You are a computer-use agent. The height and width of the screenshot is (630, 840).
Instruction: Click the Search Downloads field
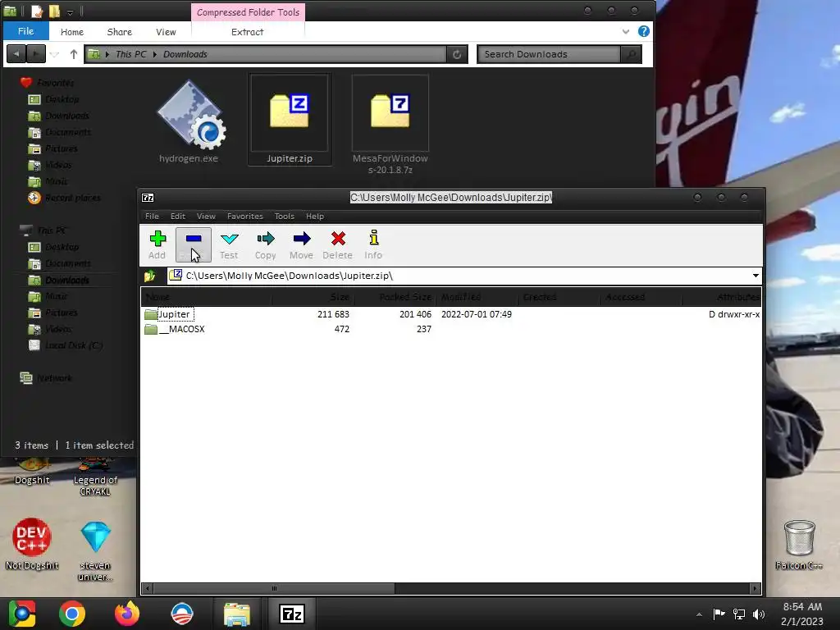[549, 54]
